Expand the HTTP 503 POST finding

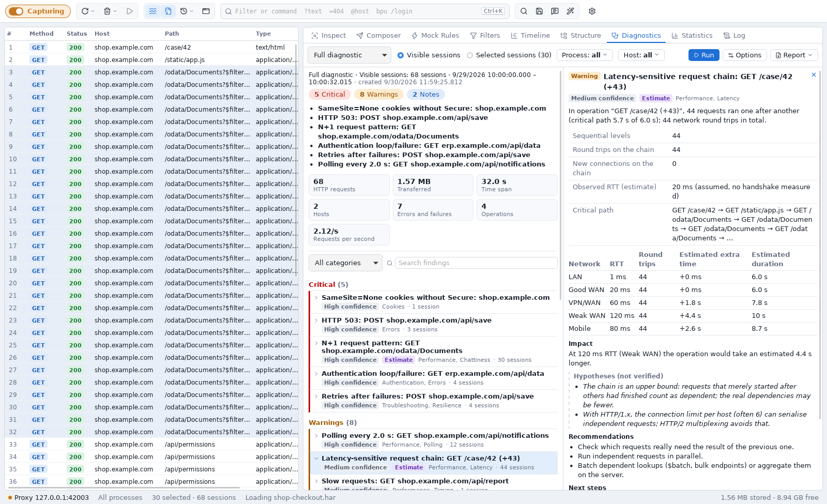(433, 325)
